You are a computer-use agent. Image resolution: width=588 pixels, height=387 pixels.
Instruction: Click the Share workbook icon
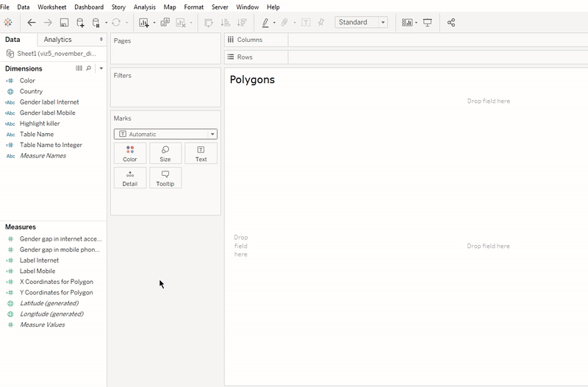[x=451, y=23]
